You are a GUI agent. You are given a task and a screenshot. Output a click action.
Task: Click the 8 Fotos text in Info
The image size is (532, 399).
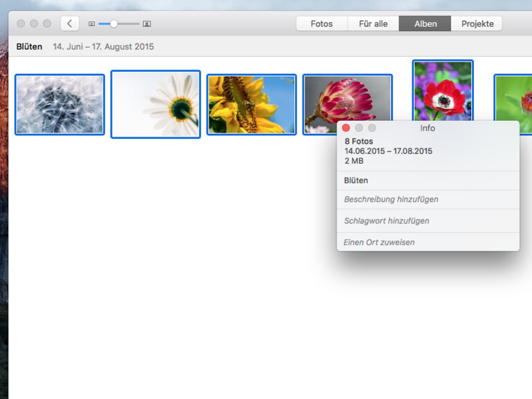(x=359, y=141)
